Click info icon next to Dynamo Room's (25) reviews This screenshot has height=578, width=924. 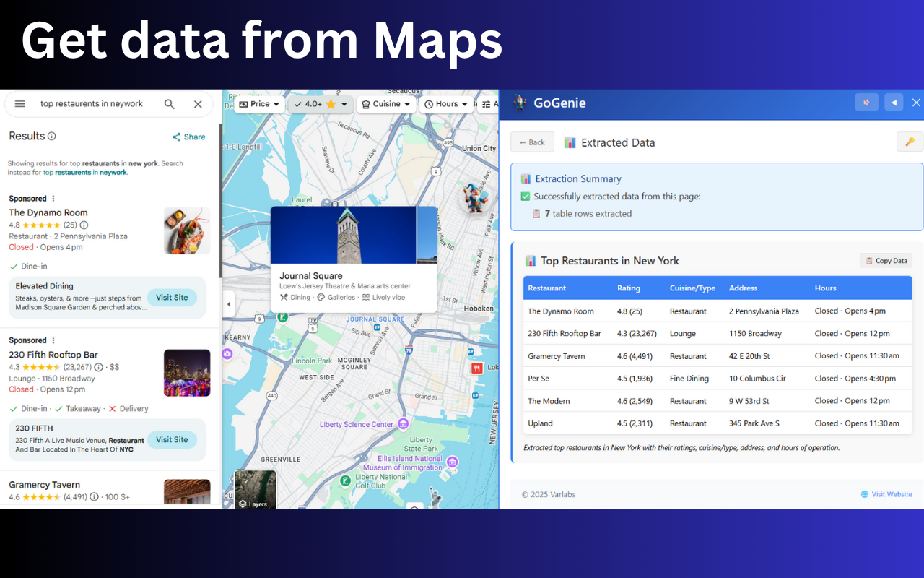pos(84,225)
